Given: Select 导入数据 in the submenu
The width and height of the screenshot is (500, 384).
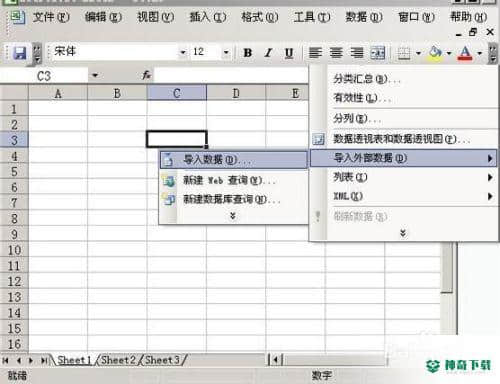Looking at the screenshot, I should [x=233, y=160].
